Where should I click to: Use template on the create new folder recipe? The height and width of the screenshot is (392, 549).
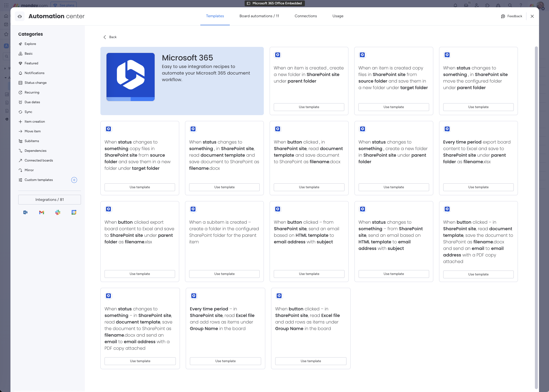point(309,107)
